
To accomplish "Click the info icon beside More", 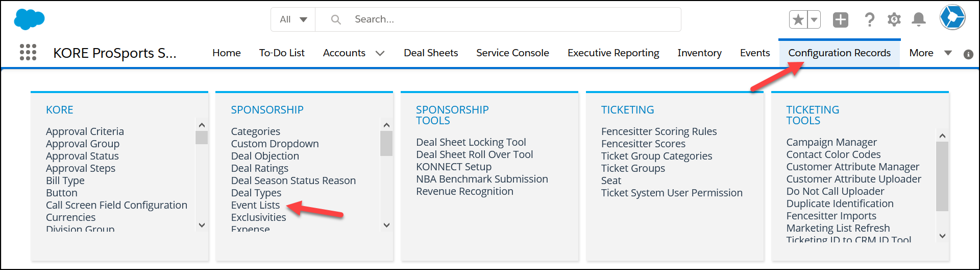I will 968,54.
